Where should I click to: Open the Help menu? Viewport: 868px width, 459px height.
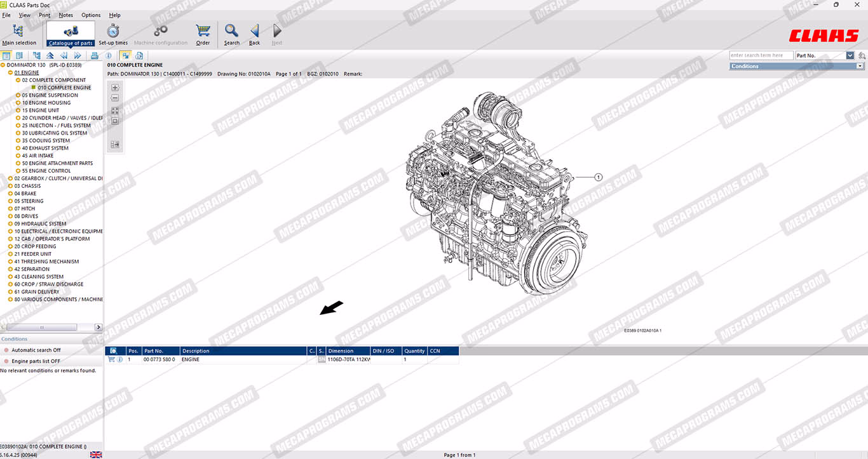point(114,15)
